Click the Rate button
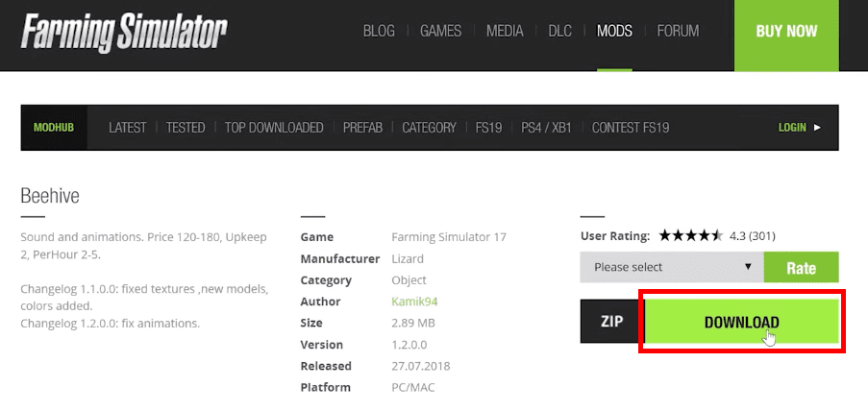 tap(801, 268)
